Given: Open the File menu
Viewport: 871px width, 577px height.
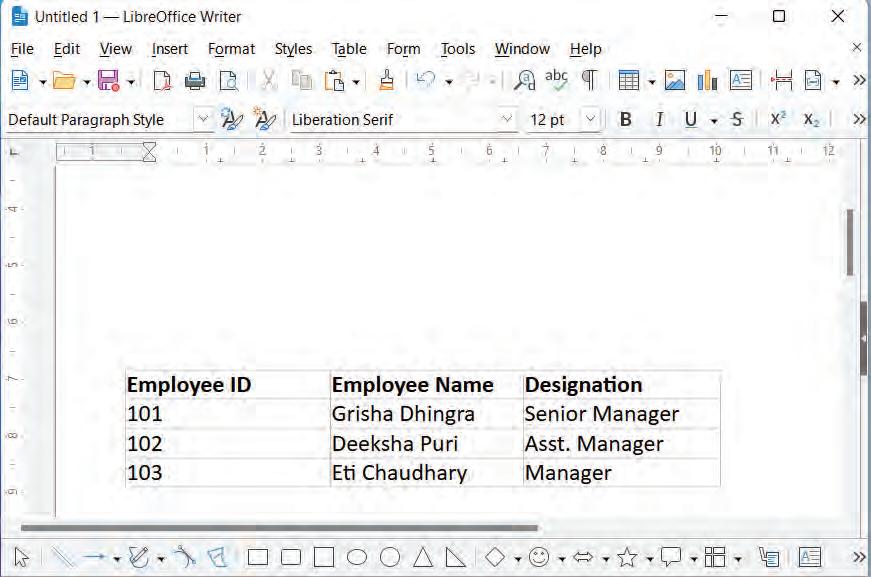Looking at the screenshot, I should [22, 49].
